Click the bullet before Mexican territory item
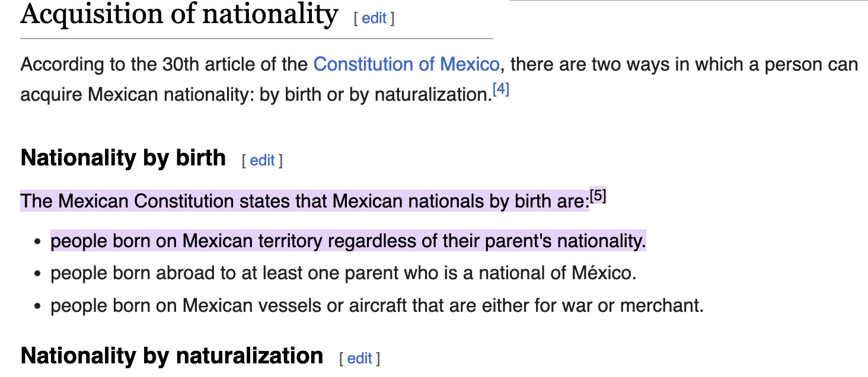The width and height of the screenshot is (868, 377). click(38, 242)
